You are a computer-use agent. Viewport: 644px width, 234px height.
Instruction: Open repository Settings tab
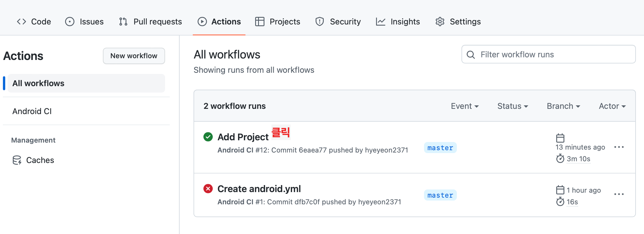tap(458, 22)
